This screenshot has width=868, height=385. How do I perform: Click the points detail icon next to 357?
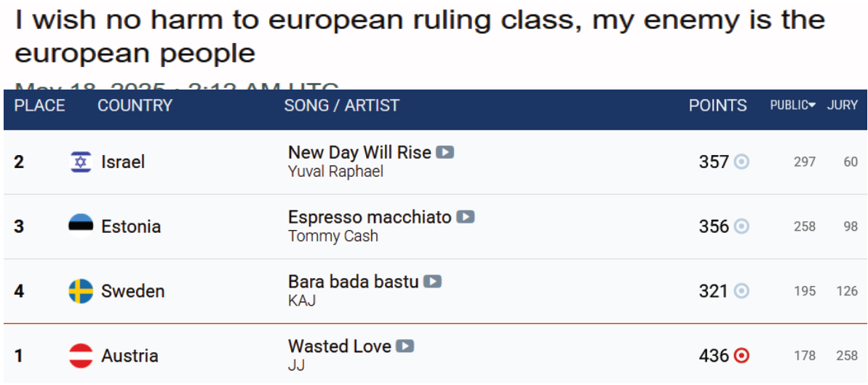coord(741,162)
